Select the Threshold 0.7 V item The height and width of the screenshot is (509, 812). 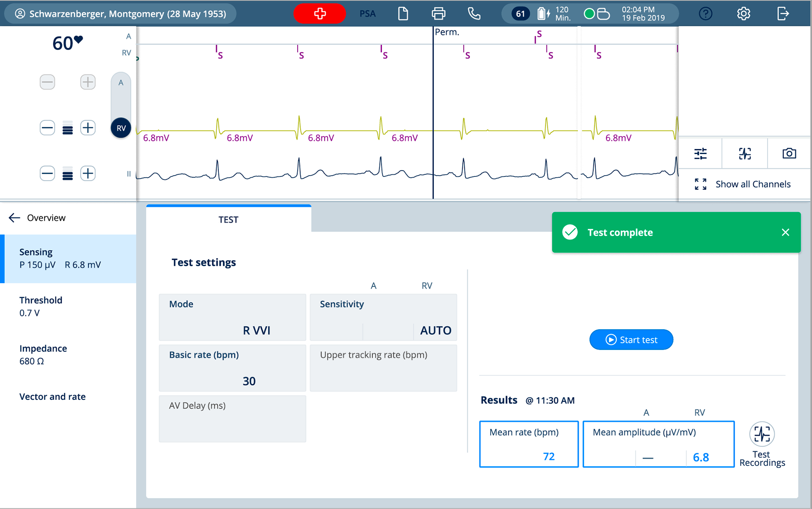pos(68,307)
